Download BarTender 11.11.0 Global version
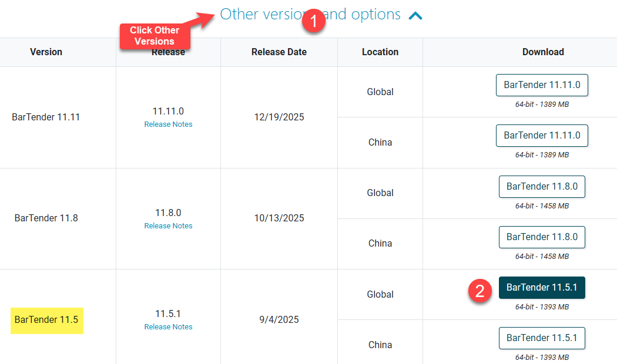The height and width of the screenshot is (364, 617). (x=542, y=85)
